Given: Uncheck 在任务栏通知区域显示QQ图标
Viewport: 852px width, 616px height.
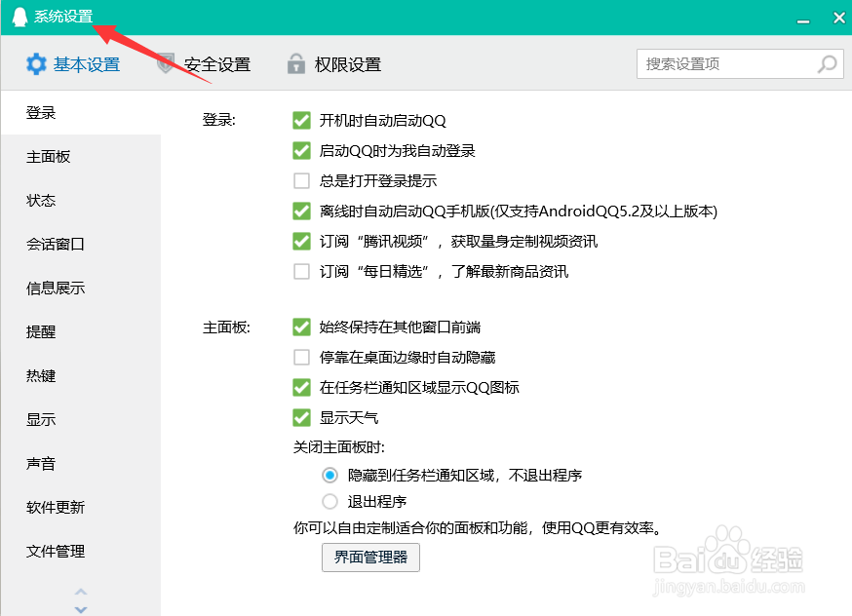Looking at the screenshot, I should pyautogui.click(x=301, y=387).
